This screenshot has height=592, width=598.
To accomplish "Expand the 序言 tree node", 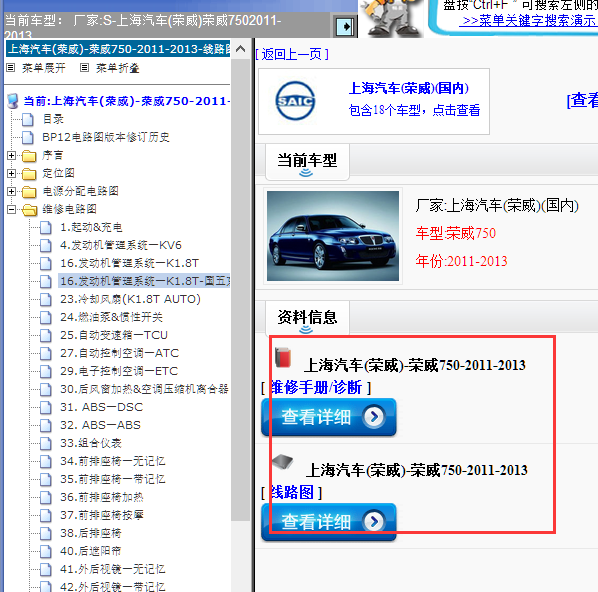I will point(11,155).
